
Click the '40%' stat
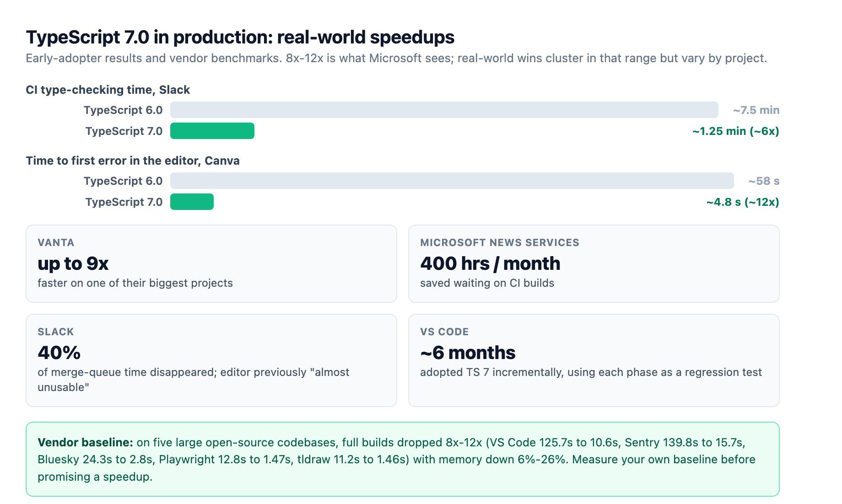(59, 353)
